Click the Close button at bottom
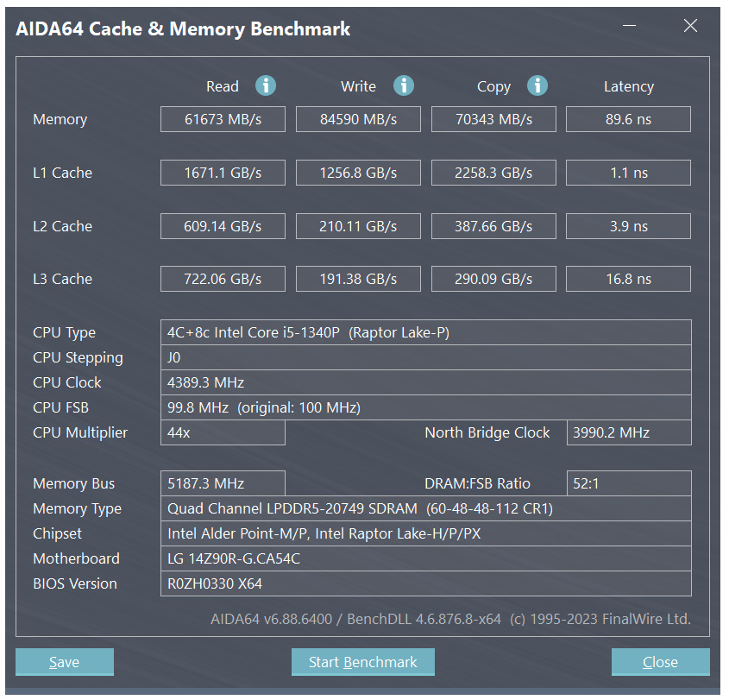729x700 pixels. tap(660, 662)
